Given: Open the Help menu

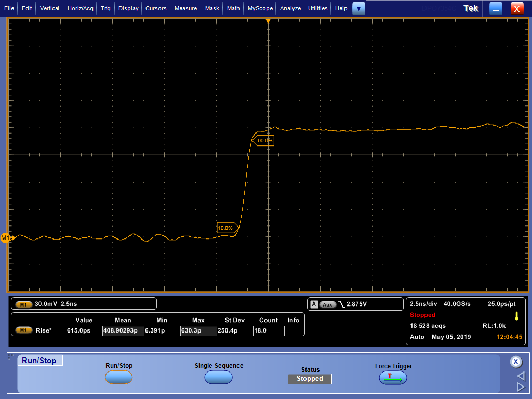Looking at the screenshot, I should pos(341,8).
